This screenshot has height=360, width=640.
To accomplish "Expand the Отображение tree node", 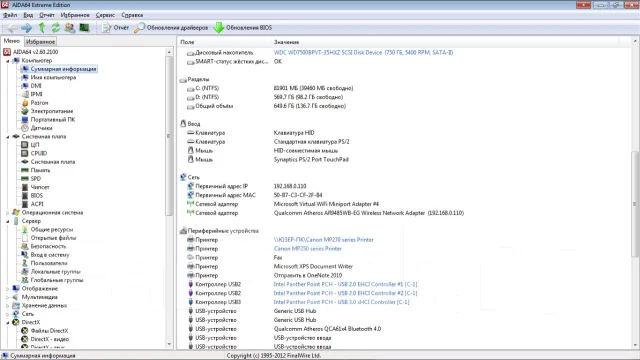I will click(x=8, y=289).
